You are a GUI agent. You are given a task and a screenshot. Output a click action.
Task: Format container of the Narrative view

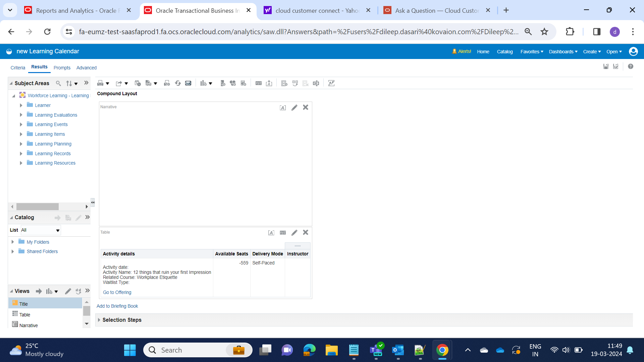pyautogui.click(x=283, y=108)
